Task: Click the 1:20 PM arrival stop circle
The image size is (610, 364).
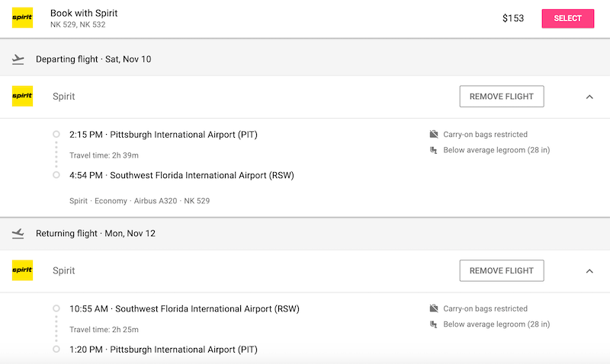Action: coord(56,349)
